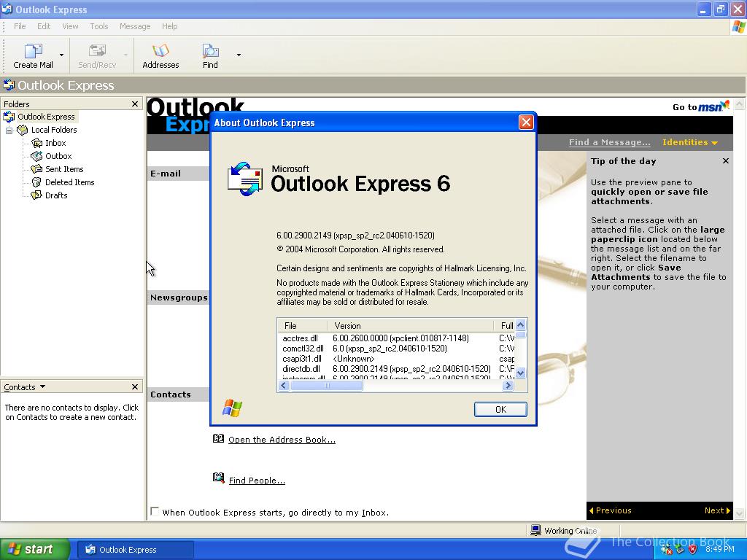Close the Contacts pane
Screen dimensions: 747x560
pos(135,386)
